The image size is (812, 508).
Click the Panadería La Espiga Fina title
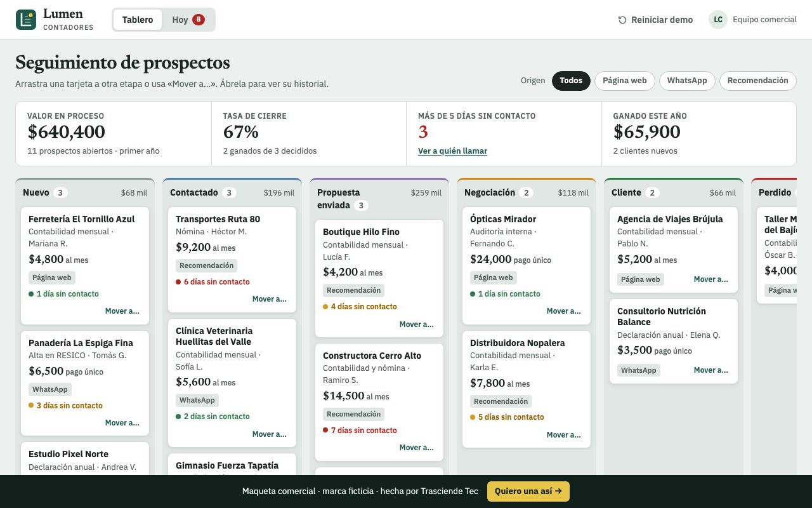(x=81, y=343)
